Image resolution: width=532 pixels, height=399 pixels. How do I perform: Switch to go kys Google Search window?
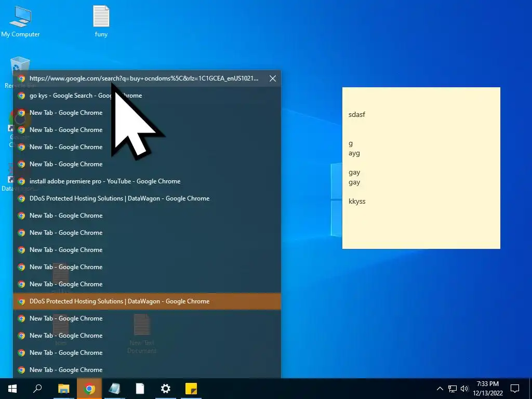[147, 96]
